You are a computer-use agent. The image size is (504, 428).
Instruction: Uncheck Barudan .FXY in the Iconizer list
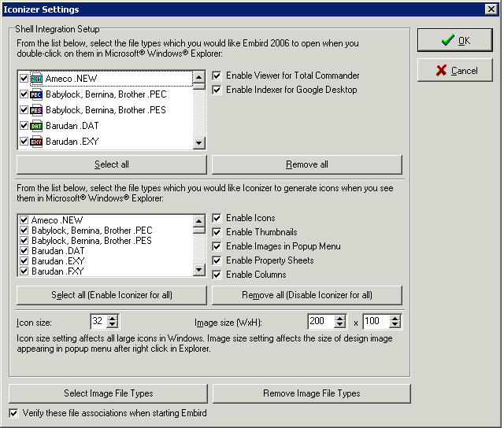pos(24,271)
